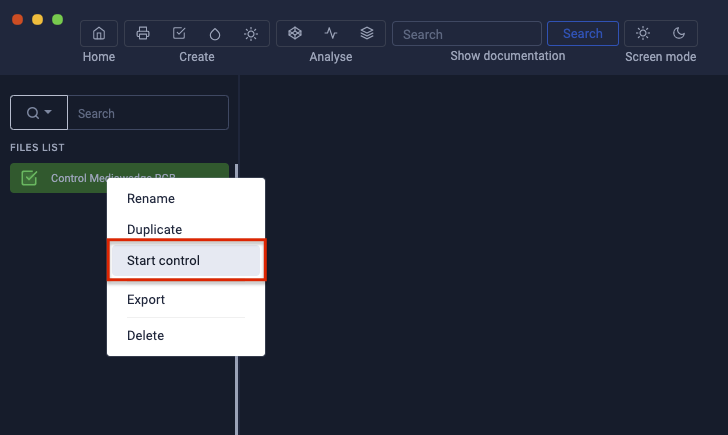Click the checkmark-square icon in Create toolbar

pyautogui.click(x=179, y=33)
